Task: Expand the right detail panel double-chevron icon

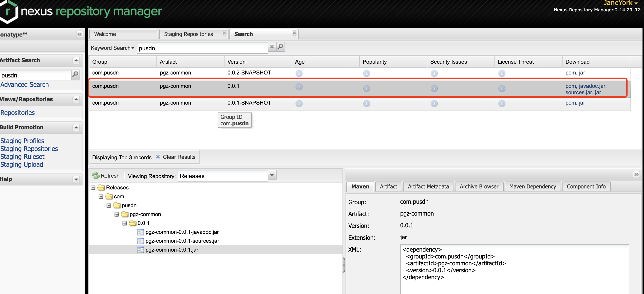Action: coord(636,174)
